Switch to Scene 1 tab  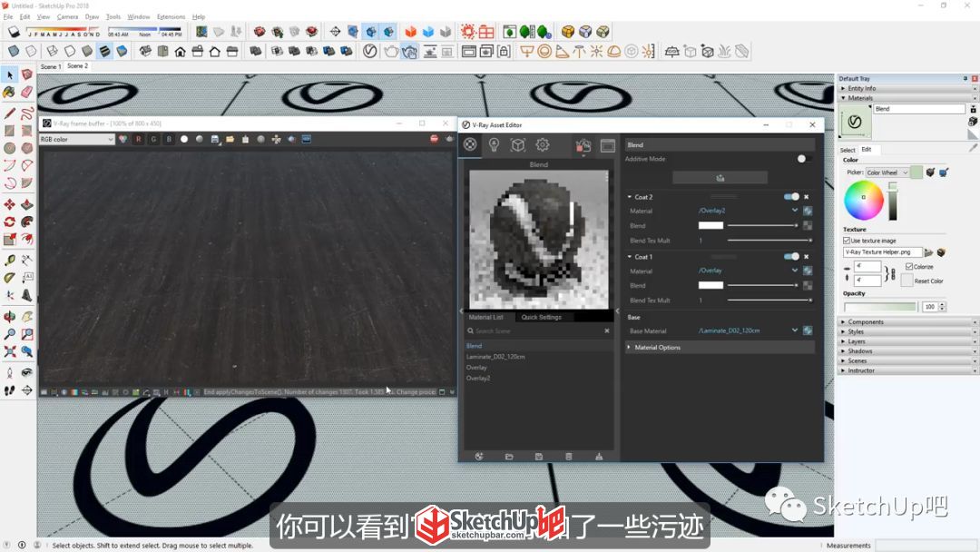[51, 66]
